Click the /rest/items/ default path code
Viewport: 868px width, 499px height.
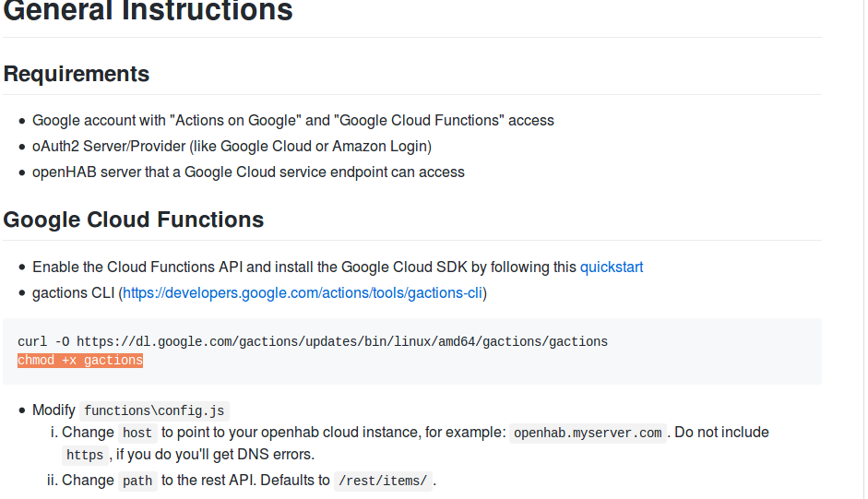click(383, 481)
